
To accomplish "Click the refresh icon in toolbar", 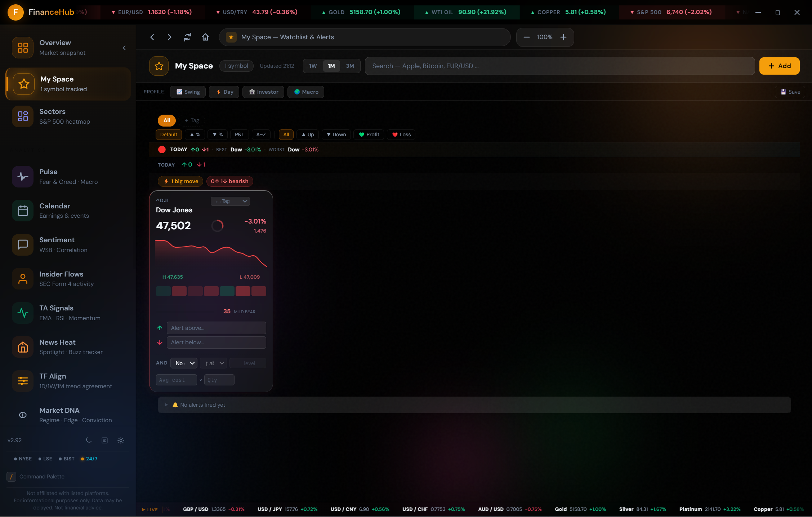I will (x=187, y=37).
